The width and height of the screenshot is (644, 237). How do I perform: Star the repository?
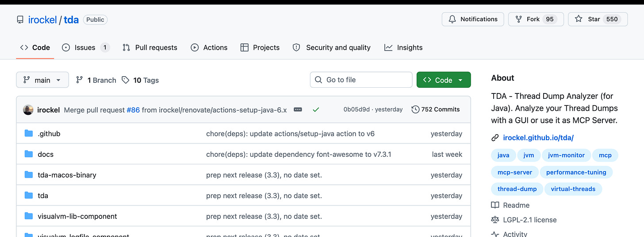pos(598,19)
